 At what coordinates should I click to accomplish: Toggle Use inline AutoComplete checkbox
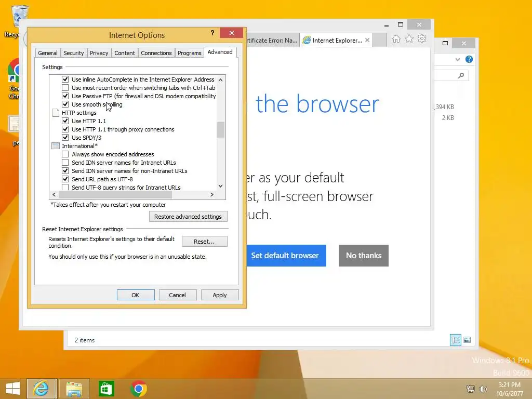(65, 79)
